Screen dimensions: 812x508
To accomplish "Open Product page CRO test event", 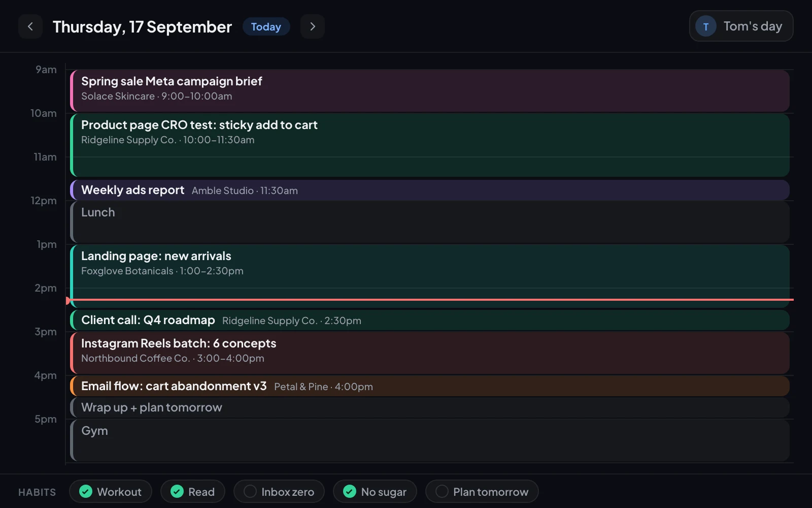I will point(430,145).
